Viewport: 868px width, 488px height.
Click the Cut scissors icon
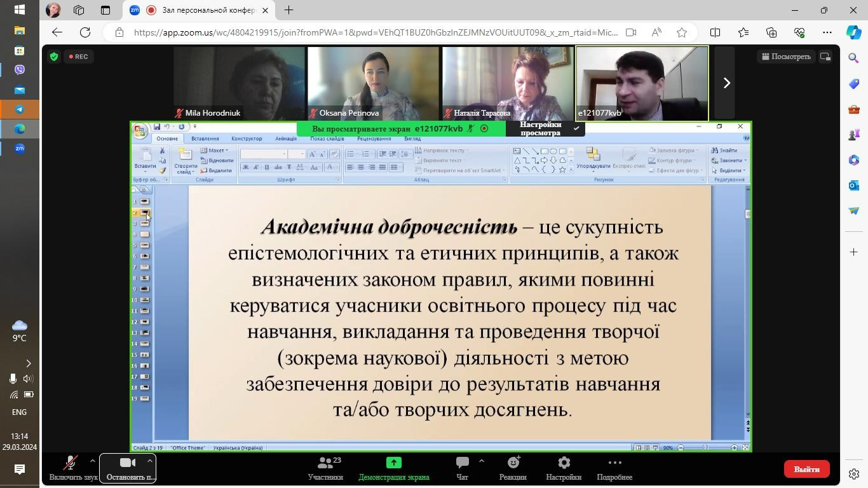(x=162, y=151)
